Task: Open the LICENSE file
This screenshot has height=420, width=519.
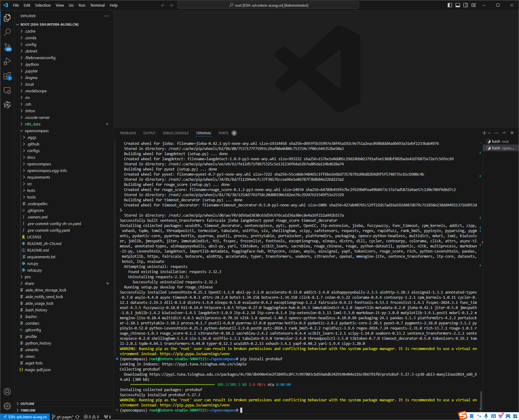Action: (x=64, y=237)
